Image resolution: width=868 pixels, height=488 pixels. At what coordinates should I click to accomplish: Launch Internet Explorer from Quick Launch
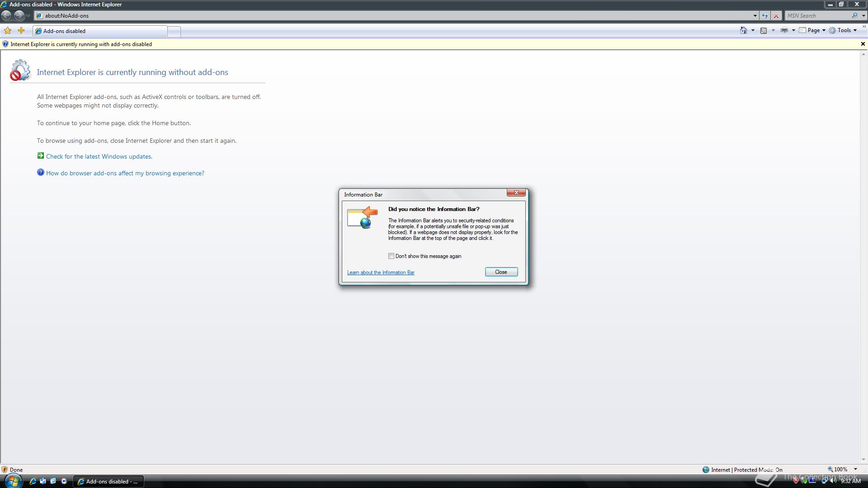(33, 481)
